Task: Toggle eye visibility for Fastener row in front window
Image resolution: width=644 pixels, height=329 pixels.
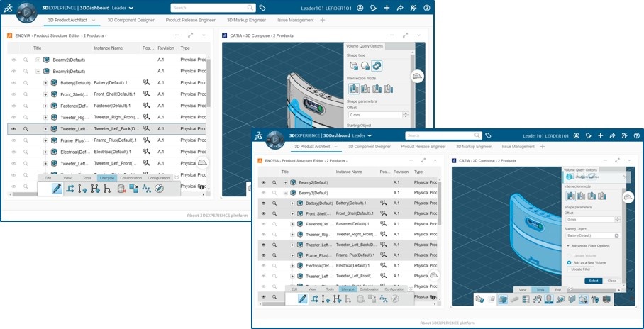Action: (x=263, y=224)
